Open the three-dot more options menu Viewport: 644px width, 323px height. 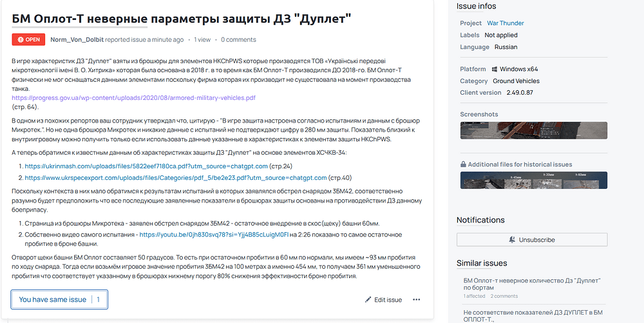tap(417, 300)
